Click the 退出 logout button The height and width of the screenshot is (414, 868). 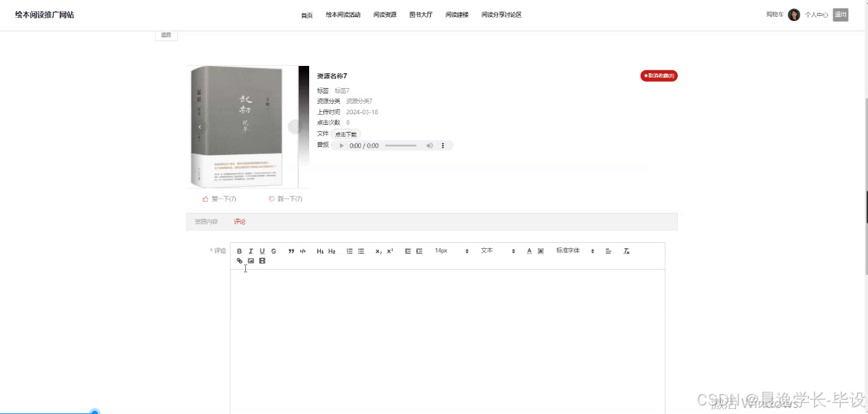coord(841,14)
